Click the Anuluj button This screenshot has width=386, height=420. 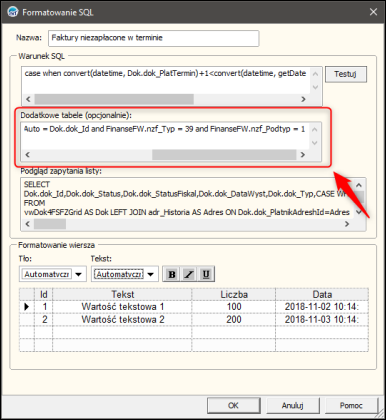click(293, 405)
